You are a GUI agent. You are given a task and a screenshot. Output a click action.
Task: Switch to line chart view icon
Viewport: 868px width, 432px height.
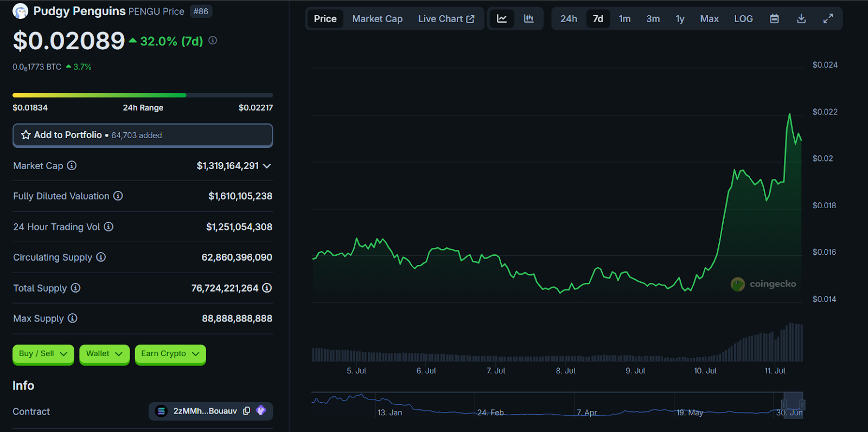coord(502,18)
